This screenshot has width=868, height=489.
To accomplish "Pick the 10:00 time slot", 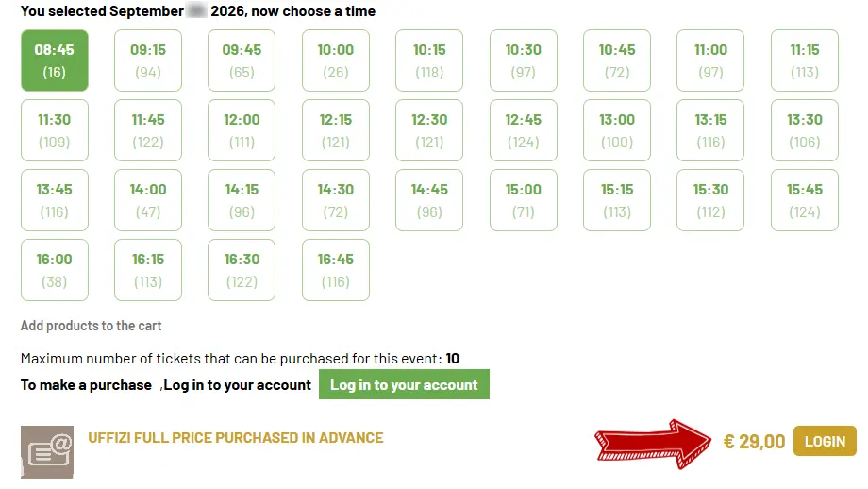I will click(x=336, y=60).
